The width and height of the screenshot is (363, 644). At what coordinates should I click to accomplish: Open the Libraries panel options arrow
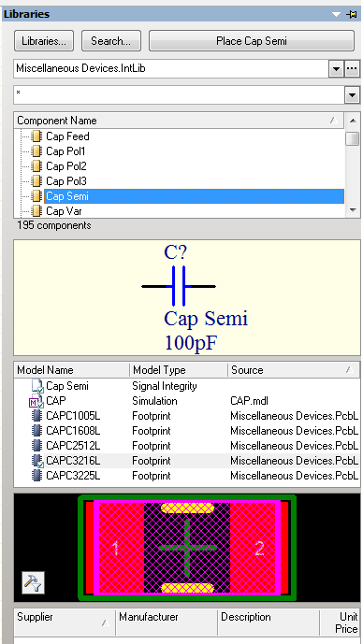click(x=336, y=14)
